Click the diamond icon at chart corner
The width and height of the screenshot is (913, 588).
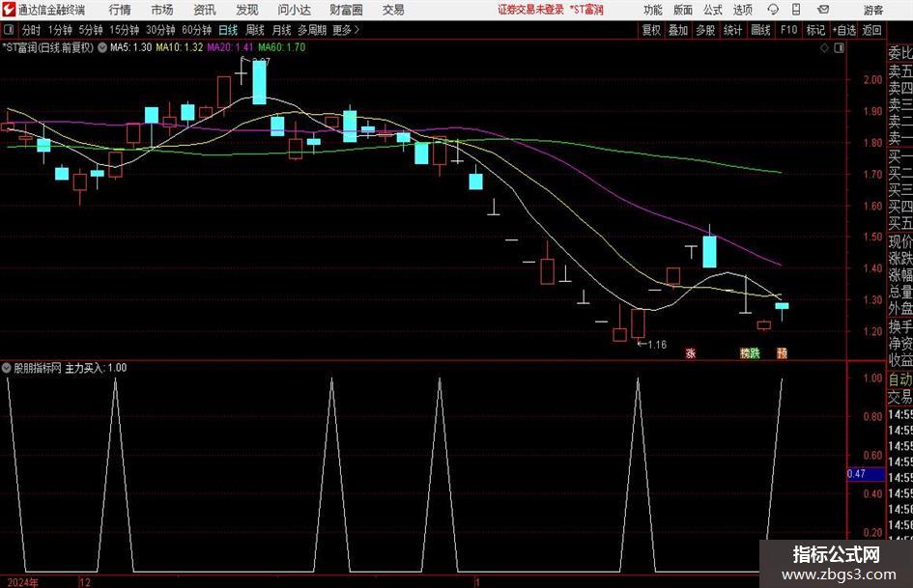pyautogui.click(x=824, y=48)
